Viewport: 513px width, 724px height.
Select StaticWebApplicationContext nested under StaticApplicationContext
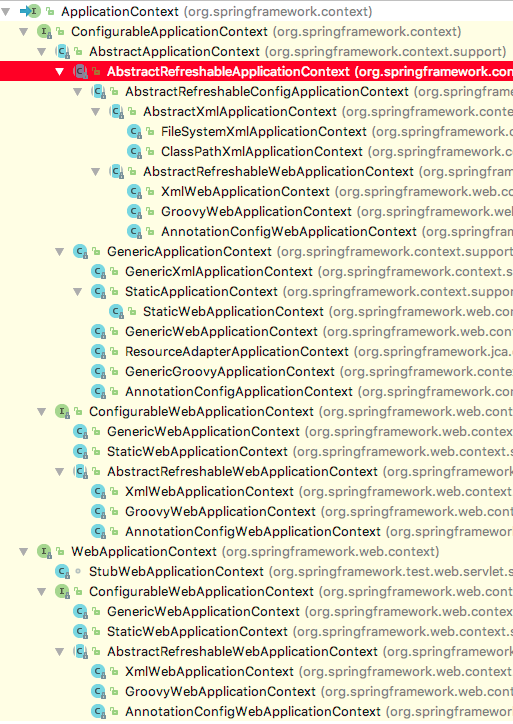click(x=233, y=312)
